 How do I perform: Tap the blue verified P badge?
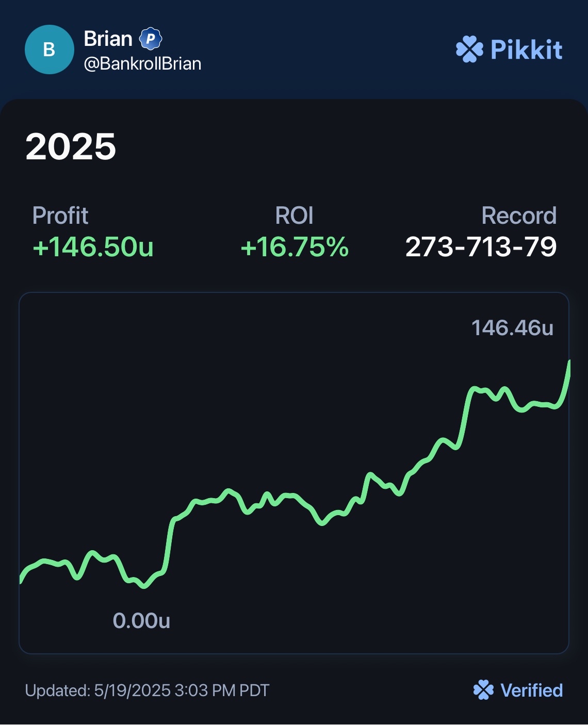click(151, 39)
